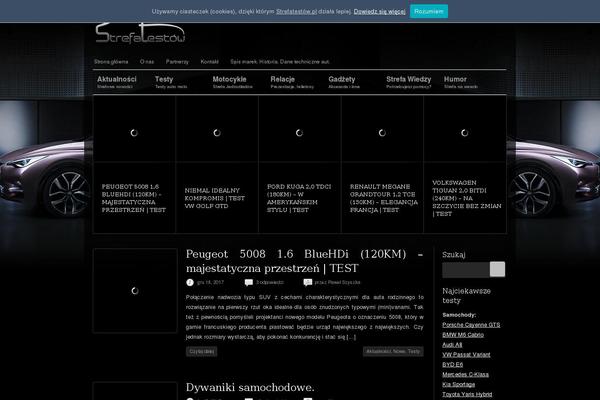Image resolution: width=600 pixels, height=400 pixels.
Task: Open slider caption Peugeot 5008 1.6 BlueHDi test
Action: click(x=134, y=198)
